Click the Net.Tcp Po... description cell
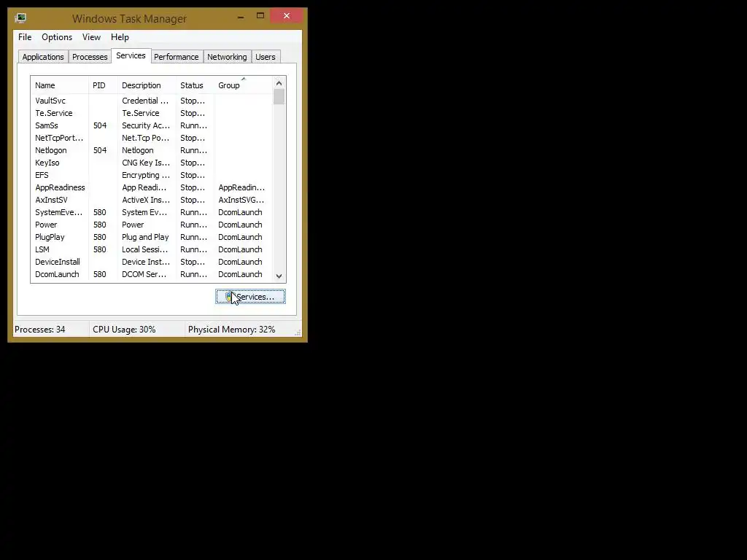 146,138
